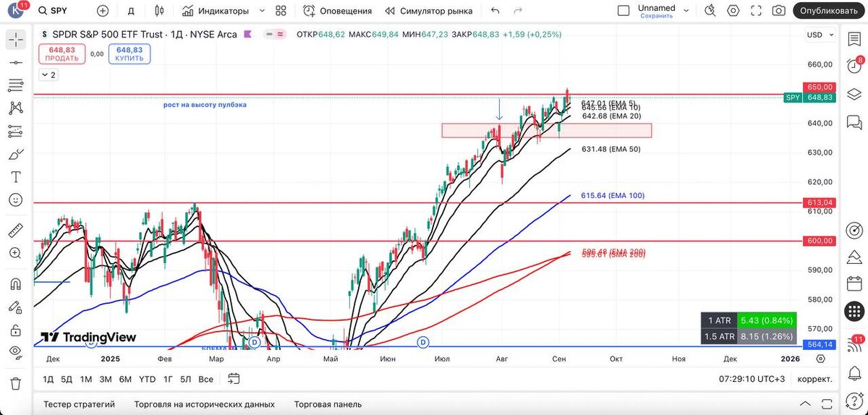Select the Все date range
The image size is (868, 415).
click(x=205, y=379)
